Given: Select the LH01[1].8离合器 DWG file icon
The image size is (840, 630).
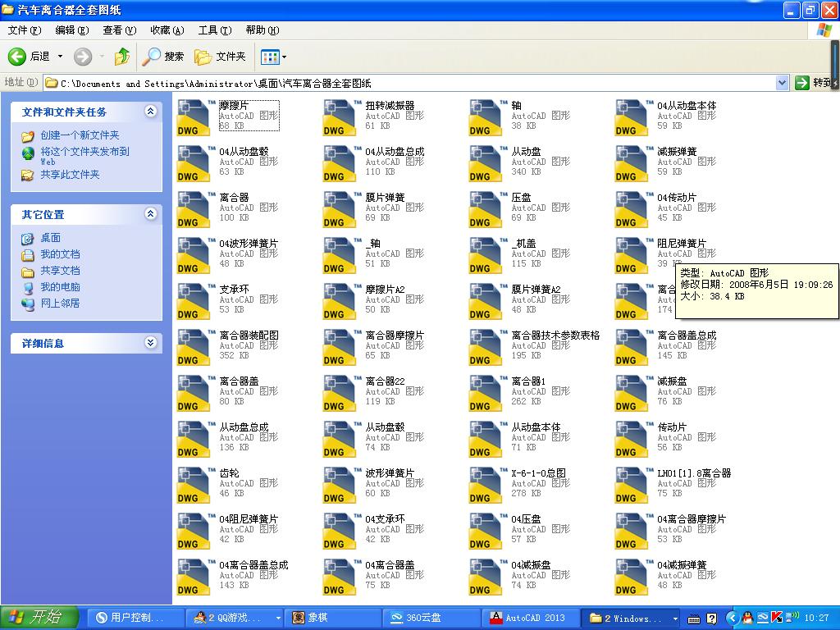Looking at the screenshot, I should (x=632, y=486).
